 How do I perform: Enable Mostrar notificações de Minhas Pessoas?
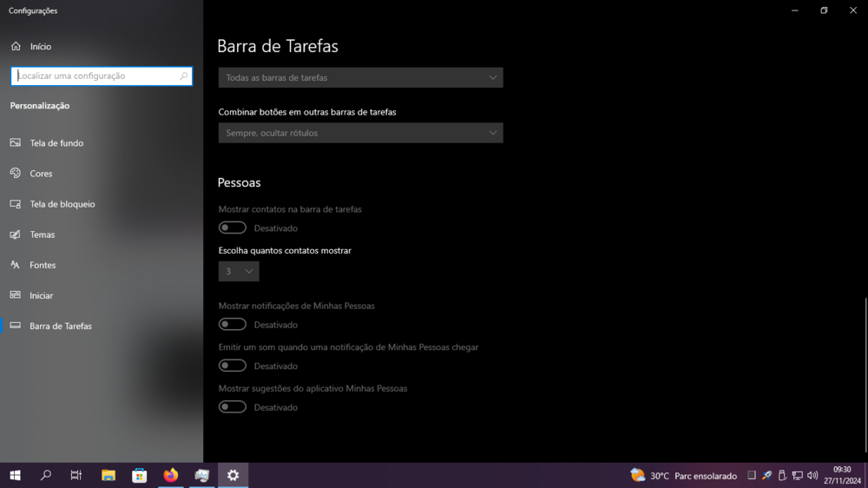pyautogui.click(x=233, y=324)
